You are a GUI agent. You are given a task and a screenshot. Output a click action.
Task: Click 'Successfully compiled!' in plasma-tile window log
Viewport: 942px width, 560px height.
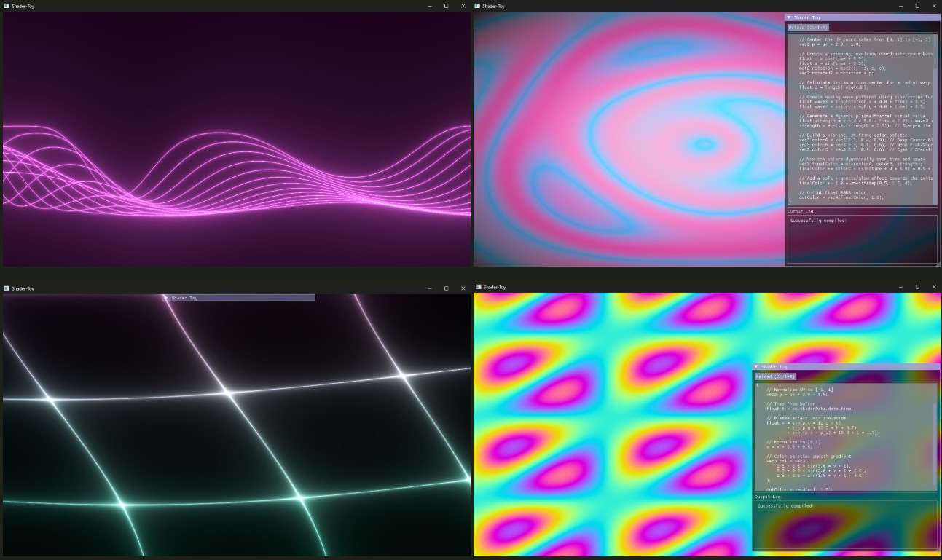(785, 505)
